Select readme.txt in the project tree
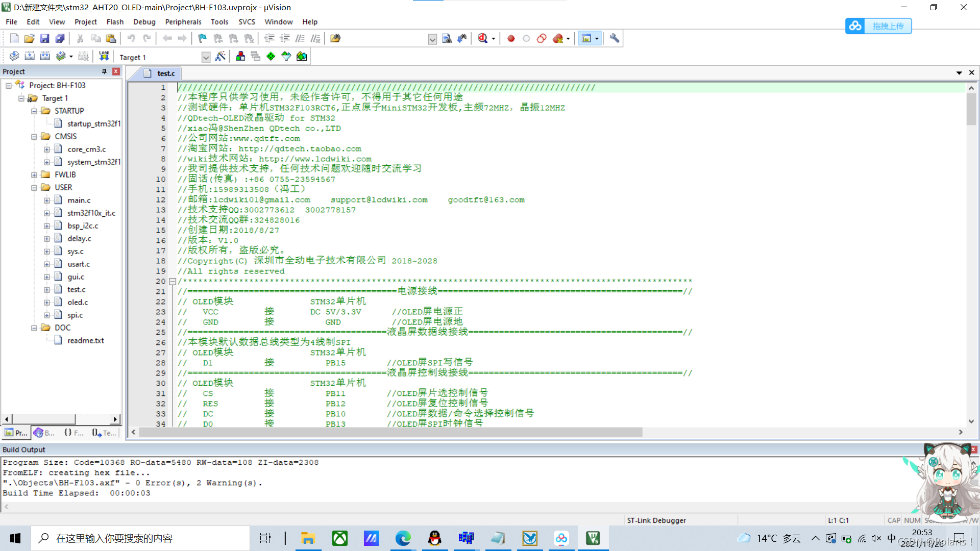Viewport: 980px width, 551px height. coord(85,341)
